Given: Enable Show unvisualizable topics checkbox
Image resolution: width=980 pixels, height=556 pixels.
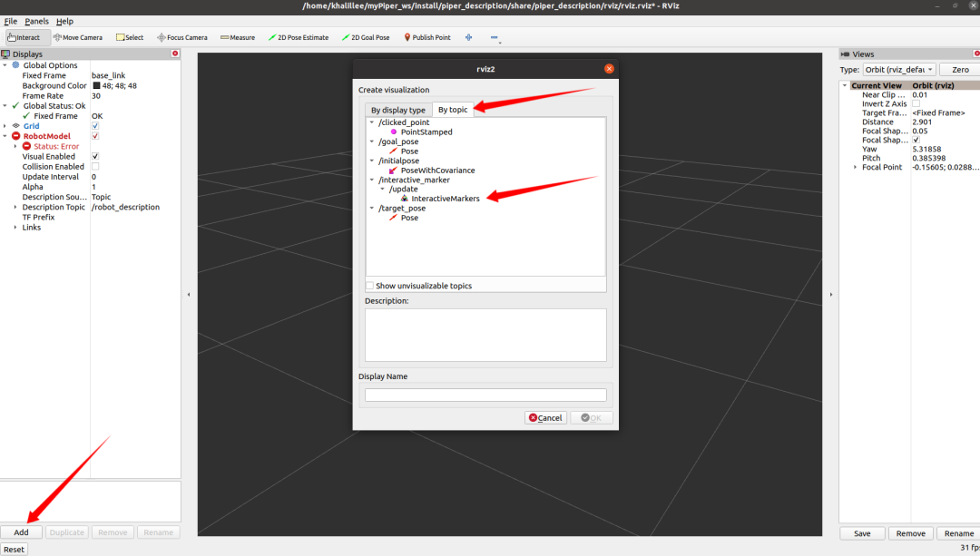Looking at the screenshot, I should point(370,286).
